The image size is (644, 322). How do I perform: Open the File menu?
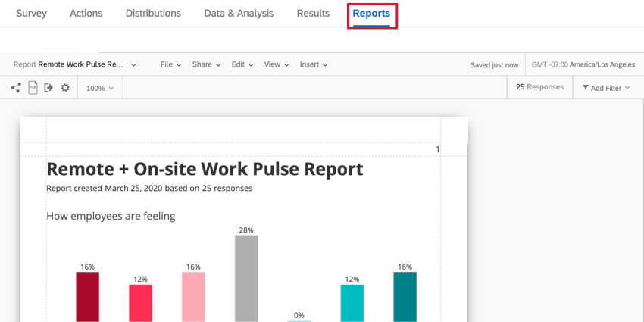(x=171, y=64)
